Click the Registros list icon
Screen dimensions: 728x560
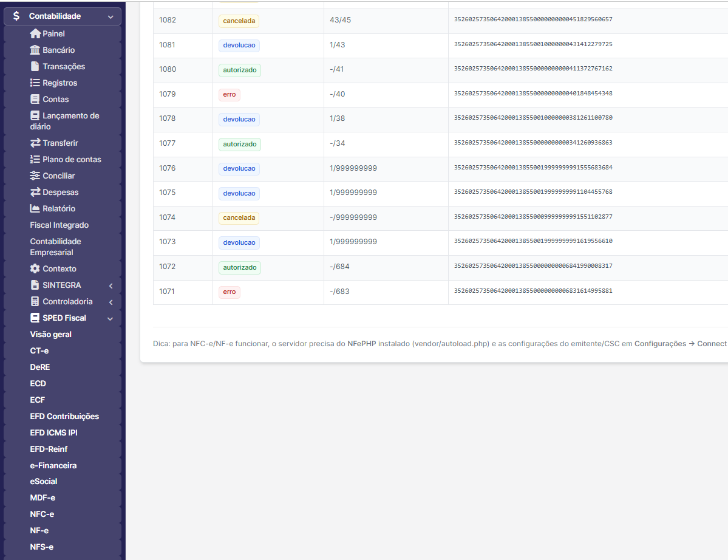coord(35,83)
